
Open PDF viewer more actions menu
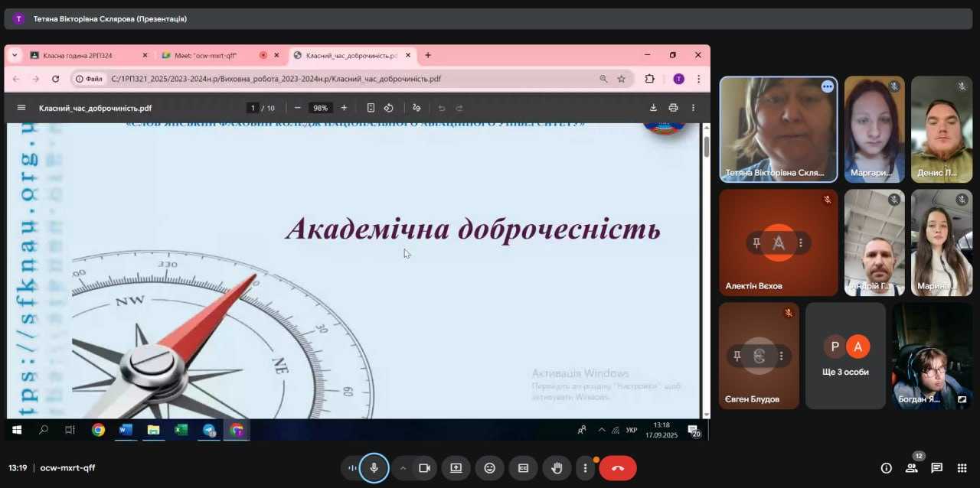coord(693,108)
